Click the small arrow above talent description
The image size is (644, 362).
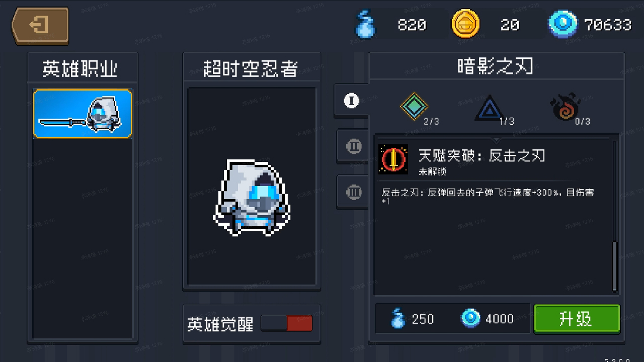pos(496,140)
